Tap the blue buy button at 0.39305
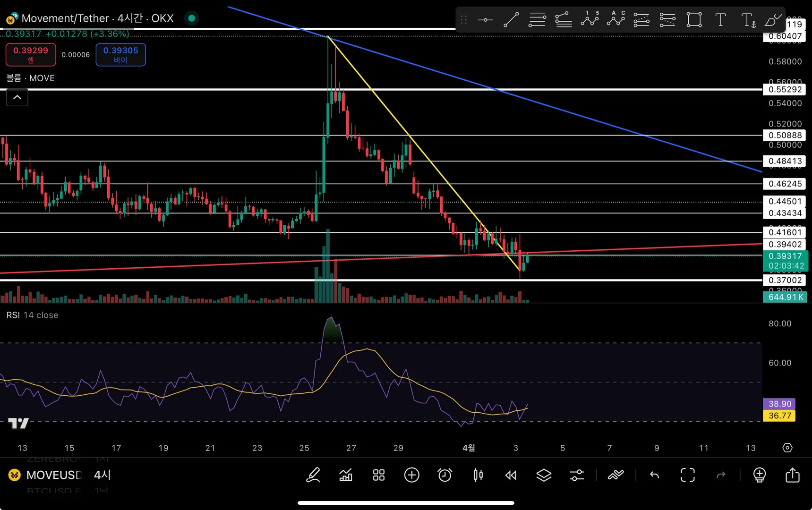 120,55
